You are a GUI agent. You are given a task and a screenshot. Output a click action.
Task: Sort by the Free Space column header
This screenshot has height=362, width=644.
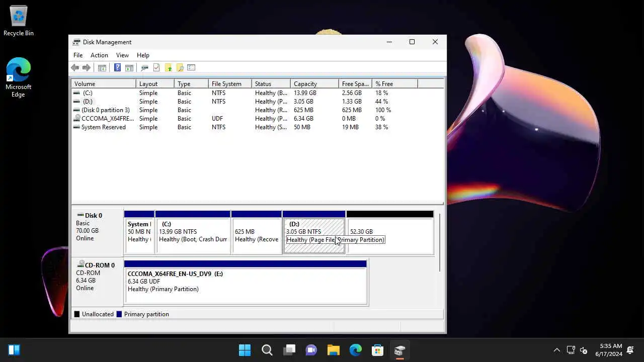coord(355,84)
